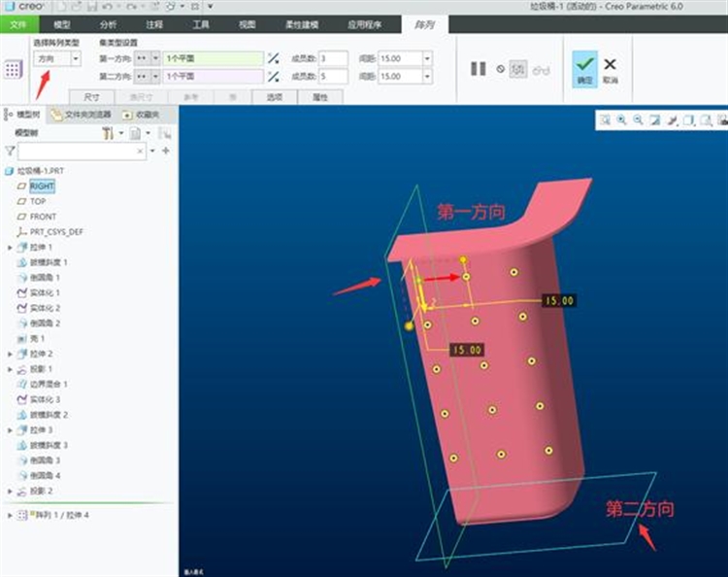
Task: Switch to the 模型树 navigator tab
Action: pos(23,115)
